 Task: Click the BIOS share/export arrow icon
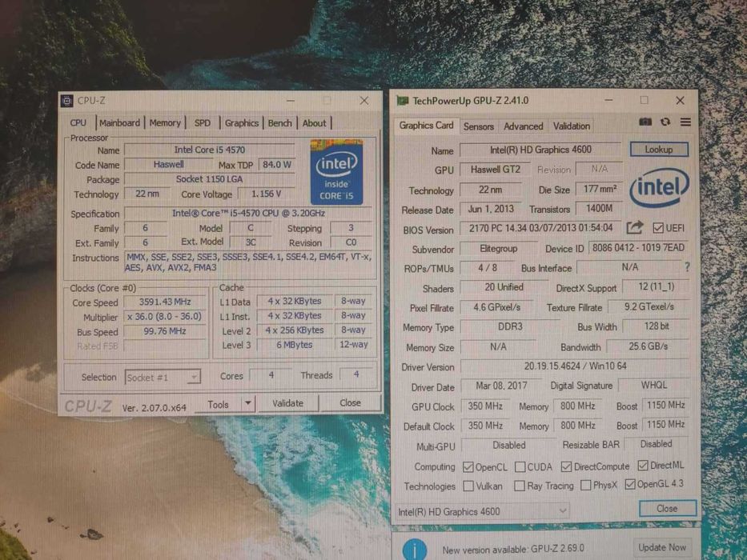pyautogui.click(x=634, y=228)
